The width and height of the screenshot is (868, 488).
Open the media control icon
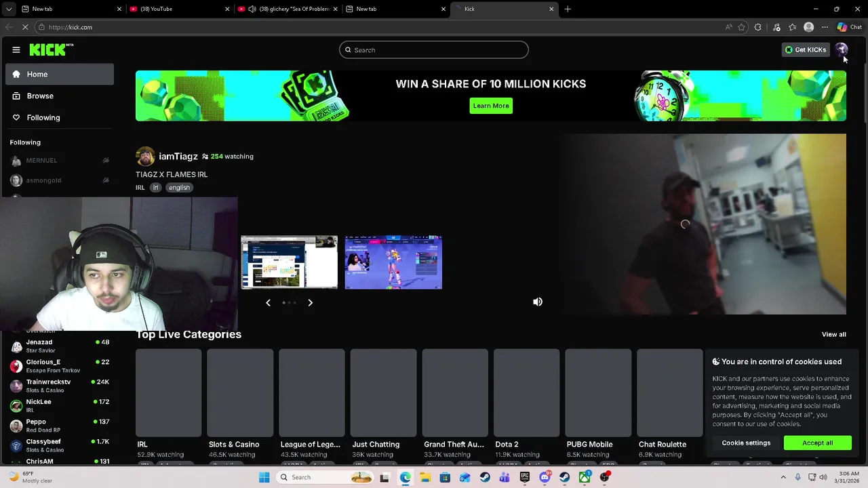[776, 27]
